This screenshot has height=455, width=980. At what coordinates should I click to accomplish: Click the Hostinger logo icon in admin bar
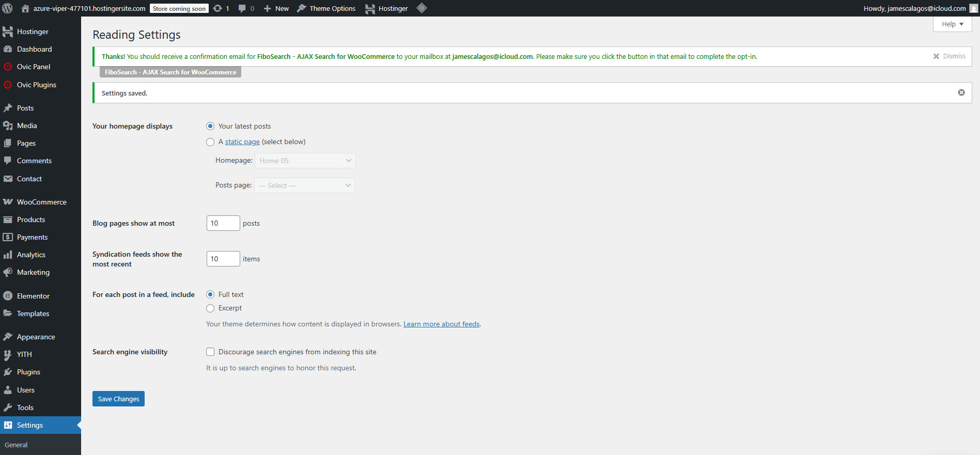pyautogui.click(x=370, y=8)
